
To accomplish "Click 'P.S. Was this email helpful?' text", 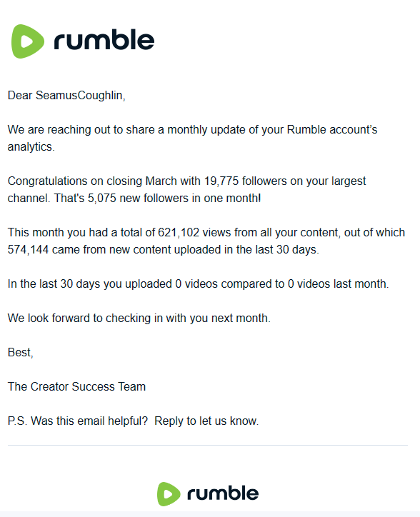I will coord(78,421).
